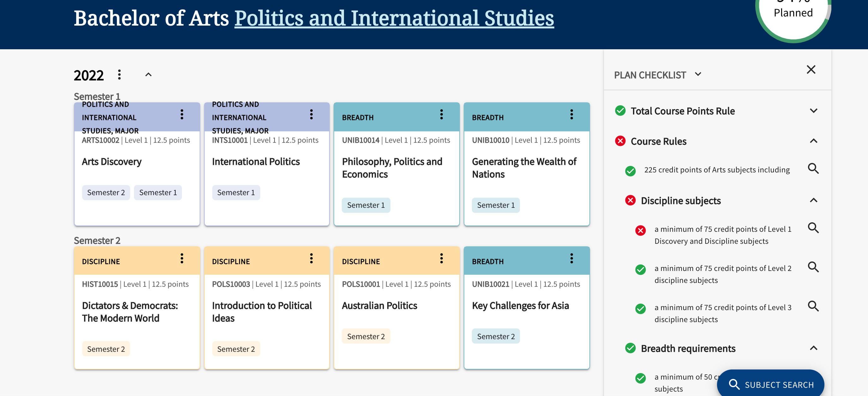This screenshot has width=868, height=396.
Task: Search subjects for Level 1 Discovery and Discipline
Action: (813, 228)
